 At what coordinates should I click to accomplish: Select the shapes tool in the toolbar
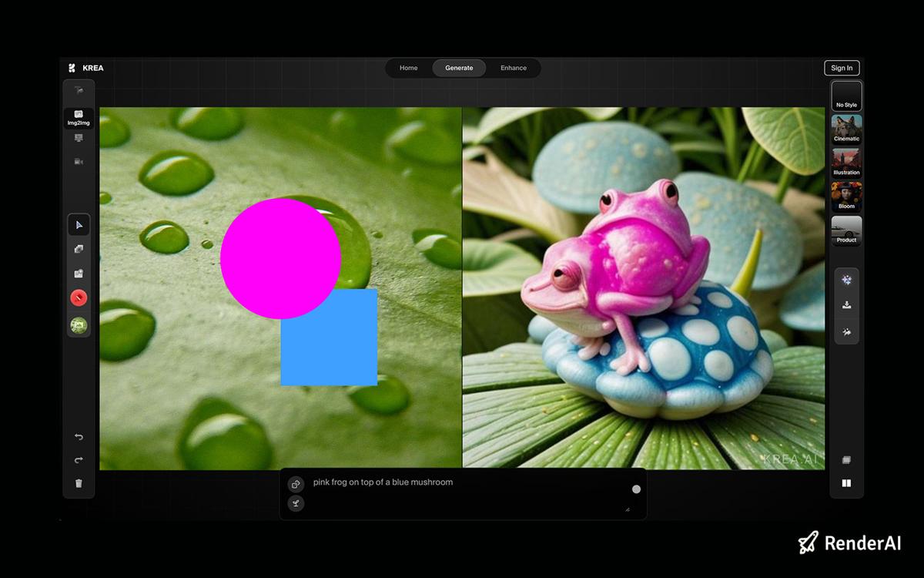pos(79,248)
